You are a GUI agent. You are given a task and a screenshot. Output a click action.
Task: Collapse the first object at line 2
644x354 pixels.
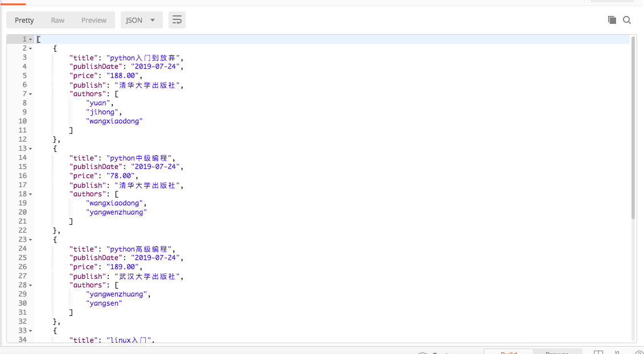pos(30,48)
